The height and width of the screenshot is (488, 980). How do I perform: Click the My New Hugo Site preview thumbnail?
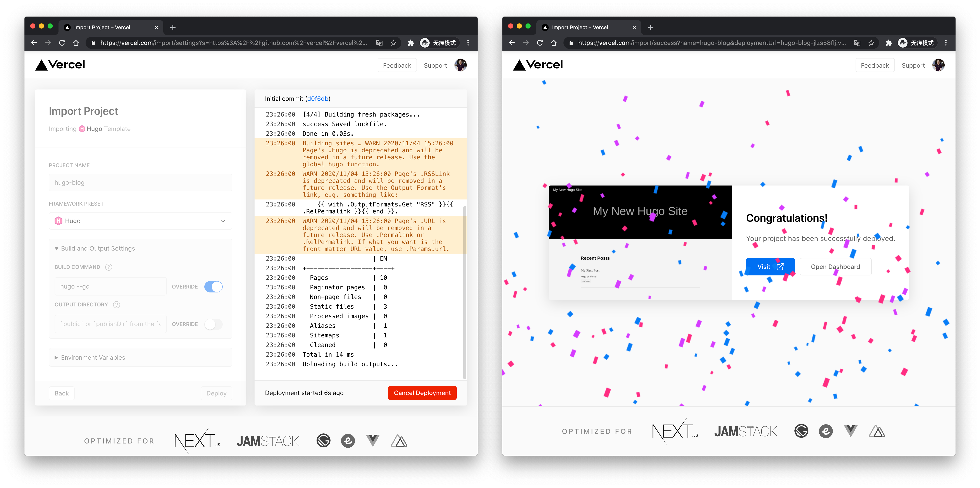(x=640, y=242)
